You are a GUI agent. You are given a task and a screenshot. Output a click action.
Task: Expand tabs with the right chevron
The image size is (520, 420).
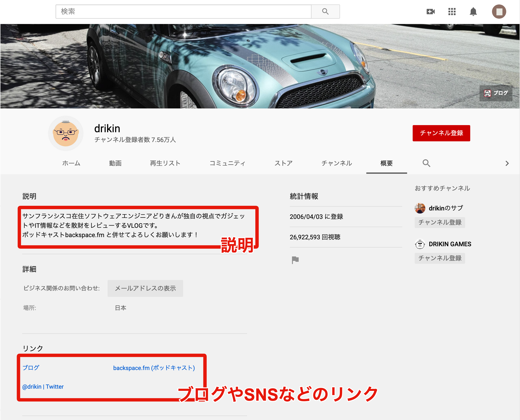[x=507, y=163]
